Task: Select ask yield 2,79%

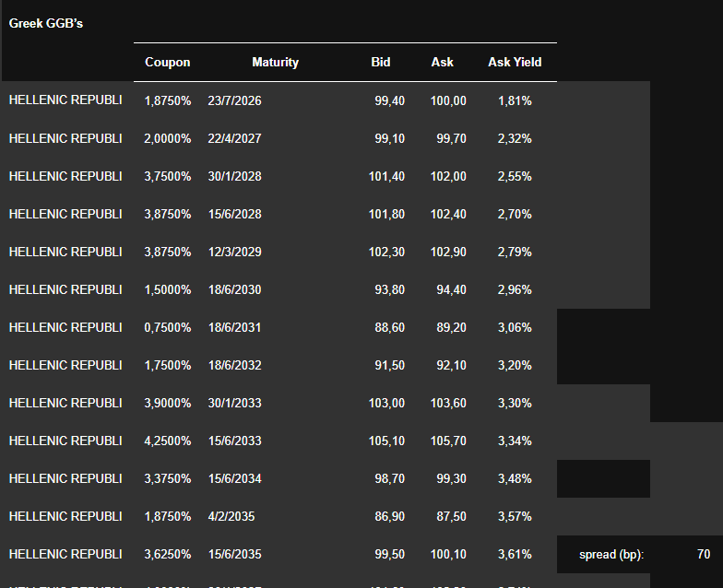Action: (515, 253)
